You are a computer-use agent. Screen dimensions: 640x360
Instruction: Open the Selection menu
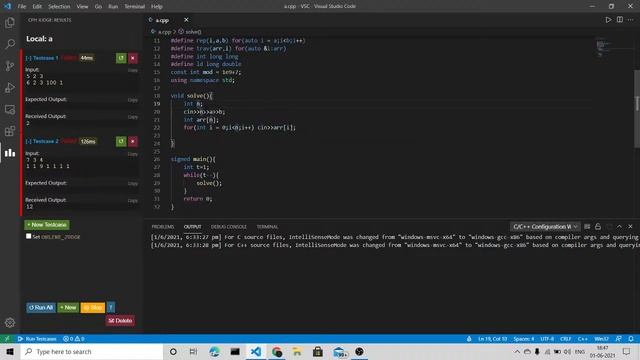click(x=59, y=7)
